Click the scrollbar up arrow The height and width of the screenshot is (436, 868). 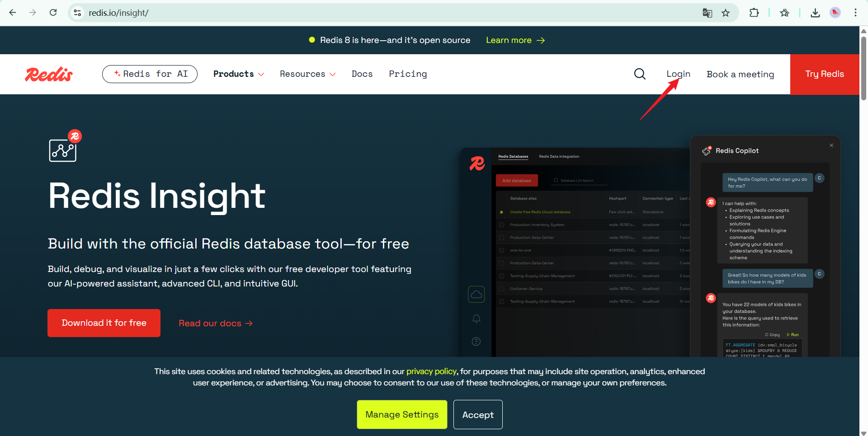pyautogui.click(x=863, y=31)
